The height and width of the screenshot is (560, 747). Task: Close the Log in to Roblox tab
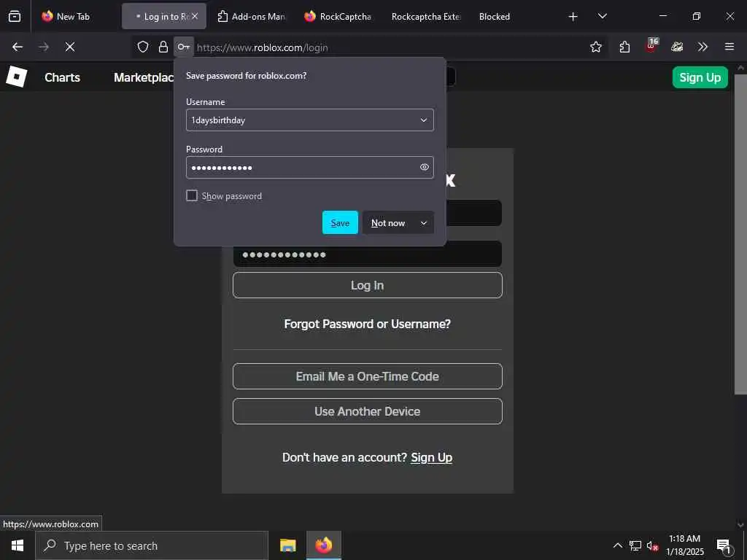click(x=195, y=16)
